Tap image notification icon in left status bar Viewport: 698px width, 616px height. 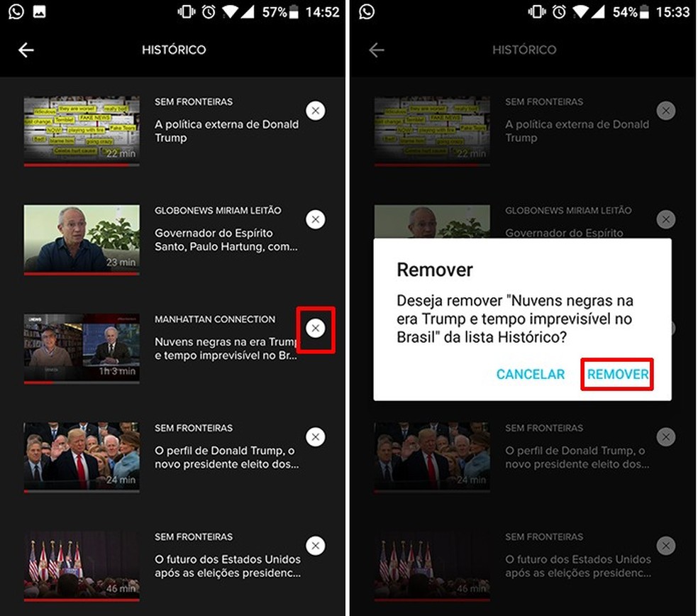click(40, 11)
